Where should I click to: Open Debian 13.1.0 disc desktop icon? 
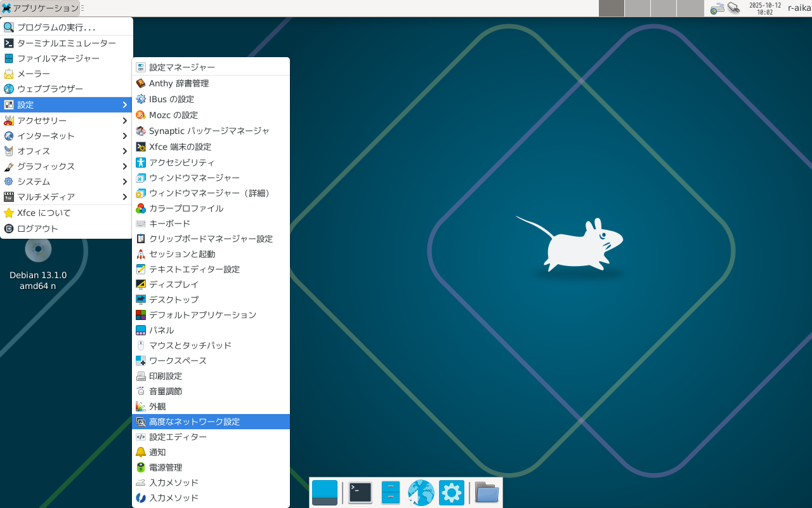(38, 250)
